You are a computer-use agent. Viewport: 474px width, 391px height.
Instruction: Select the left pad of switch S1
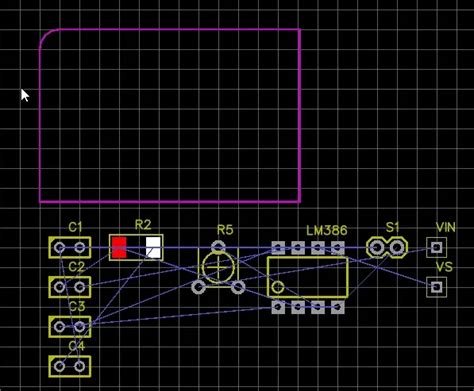click(377, 248)
